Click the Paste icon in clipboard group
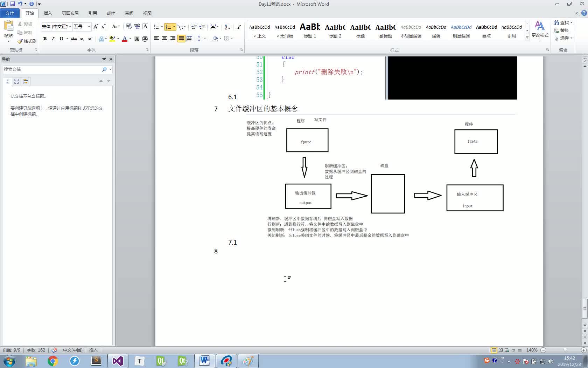The width and height of the screenshot is (588, 368). click(8, 26)
